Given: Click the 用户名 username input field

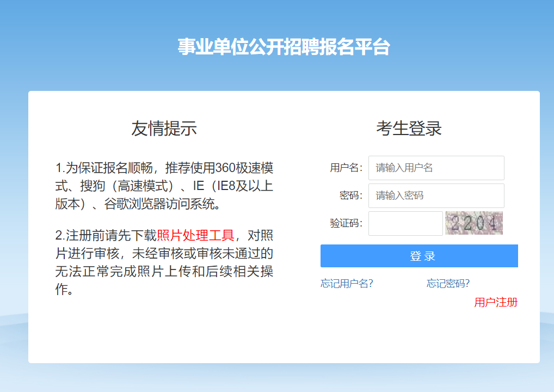Looking at the screenshot, I should [436, 168].
